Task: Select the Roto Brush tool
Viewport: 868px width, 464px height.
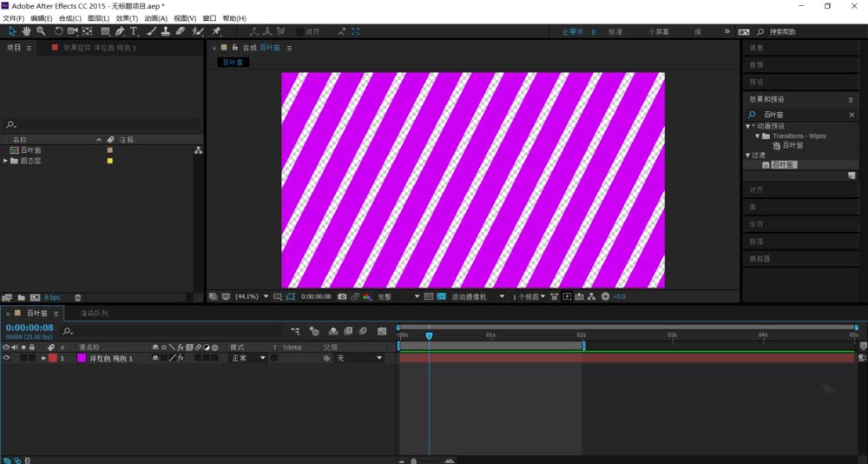Action: click(x=198, y=31)
